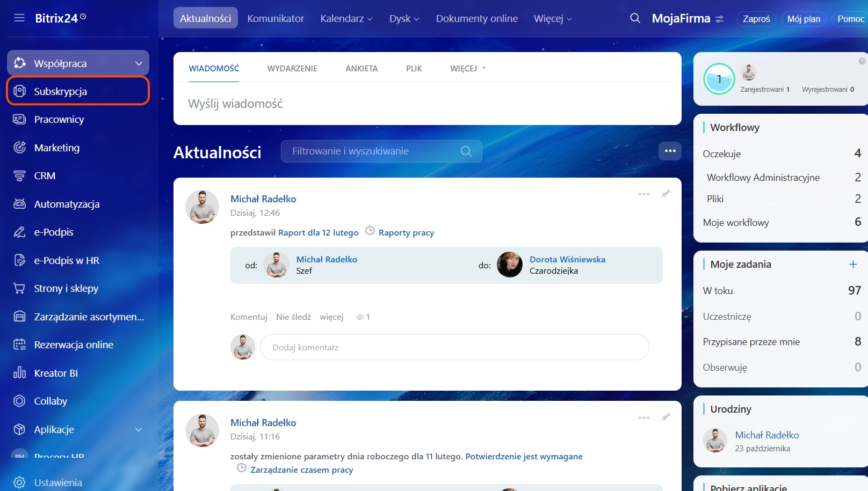Add a new task with plus icon

tap(853, 264)
